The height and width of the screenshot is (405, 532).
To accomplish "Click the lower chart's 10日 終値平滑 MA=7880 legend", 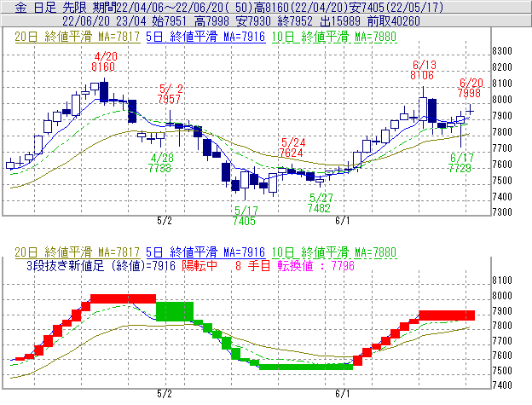I will pyautogui.click(x=334, y=252).
